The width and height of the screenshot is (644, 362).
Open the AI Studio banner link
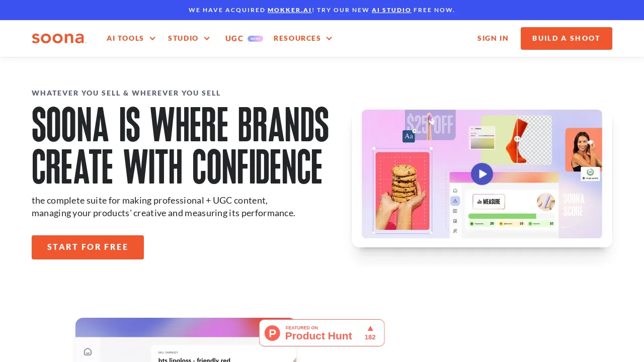[391, 10]
